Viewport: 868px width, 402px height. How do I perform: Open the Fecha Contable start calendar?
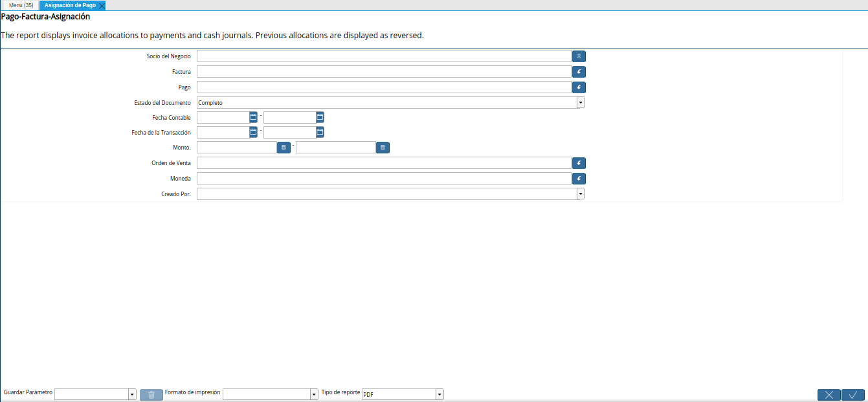click(253, 117)
